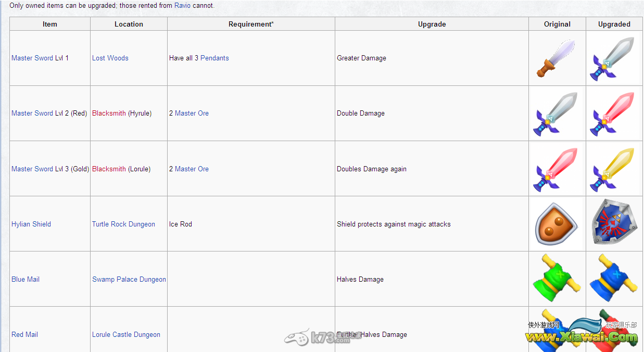
Task: Open the Master Sword link in Lvl 2 (Red) row
Action: click(x=32, y=114)
